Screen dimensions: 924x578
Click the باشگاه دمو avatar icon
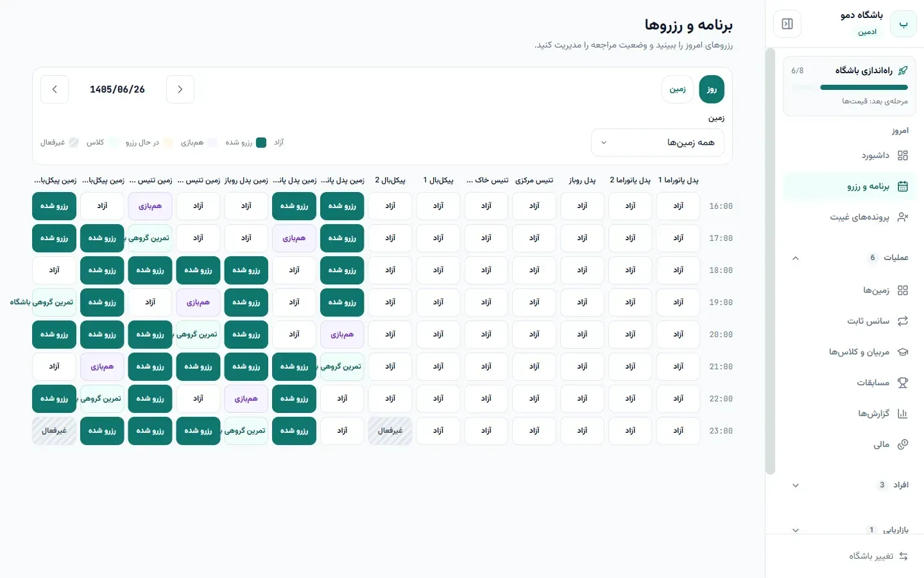(903, 24)
